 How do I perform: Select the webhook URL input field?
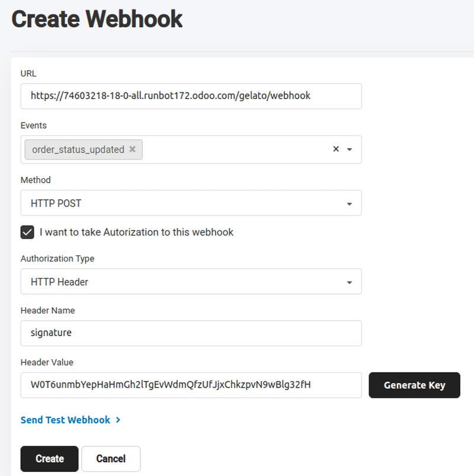click(x=191, y=96)
